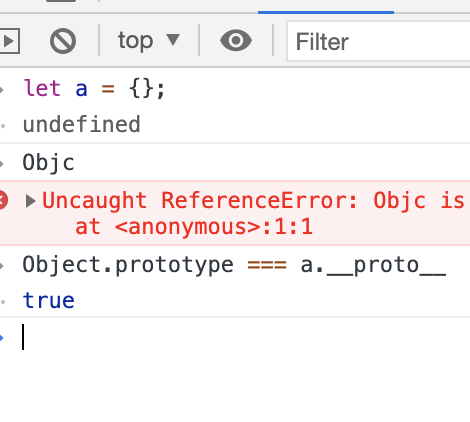Expand the Uncaught ReferenceError stack trace

(30, 201)
